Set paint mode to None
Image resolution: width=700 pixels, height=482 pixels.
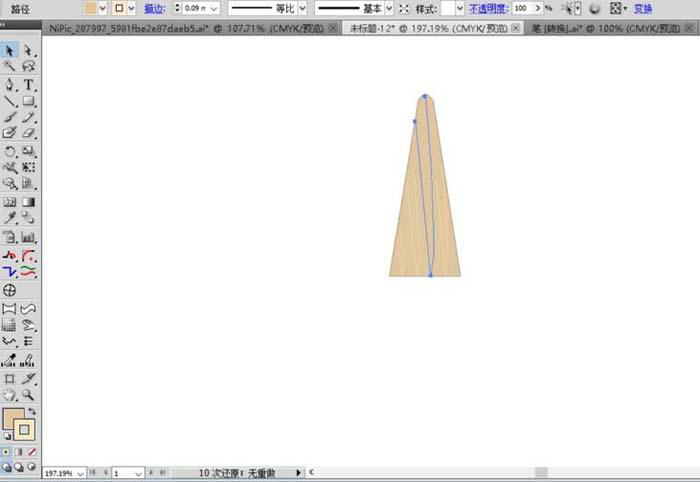click(x=32, y=452)
